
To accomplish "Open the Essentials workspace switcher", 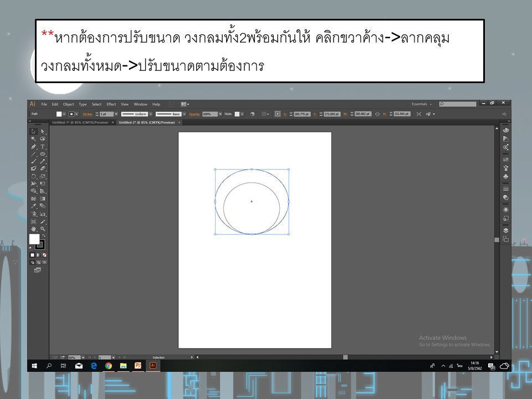I will (x=422, y=104).
